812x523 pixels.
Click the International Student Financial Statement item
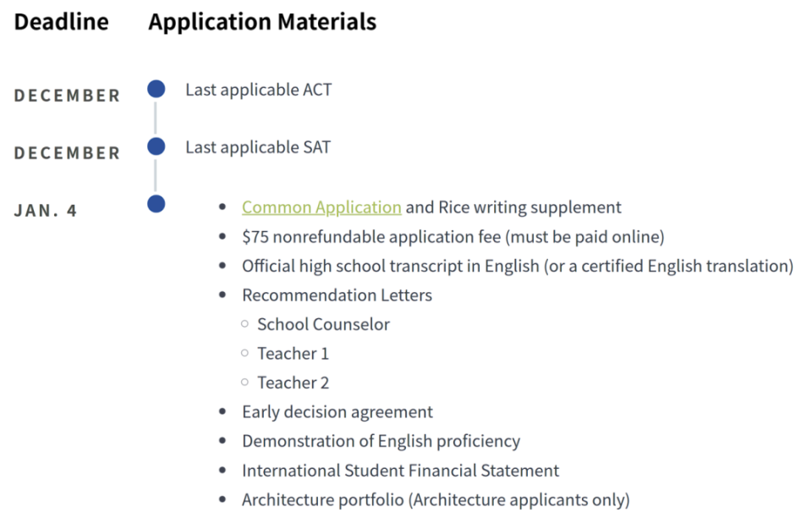click(400, 471)
